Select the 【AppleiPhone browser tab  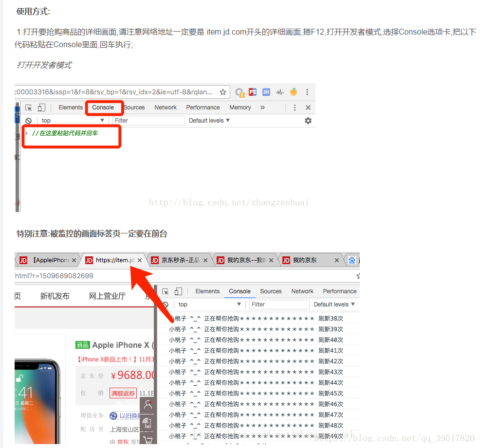coord(47,260)
